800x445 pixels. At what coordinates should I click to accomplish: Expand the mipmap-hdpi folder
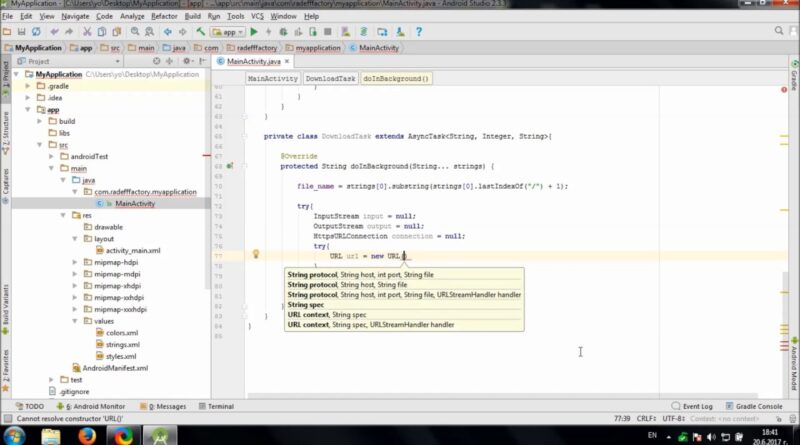pos(74,262)
